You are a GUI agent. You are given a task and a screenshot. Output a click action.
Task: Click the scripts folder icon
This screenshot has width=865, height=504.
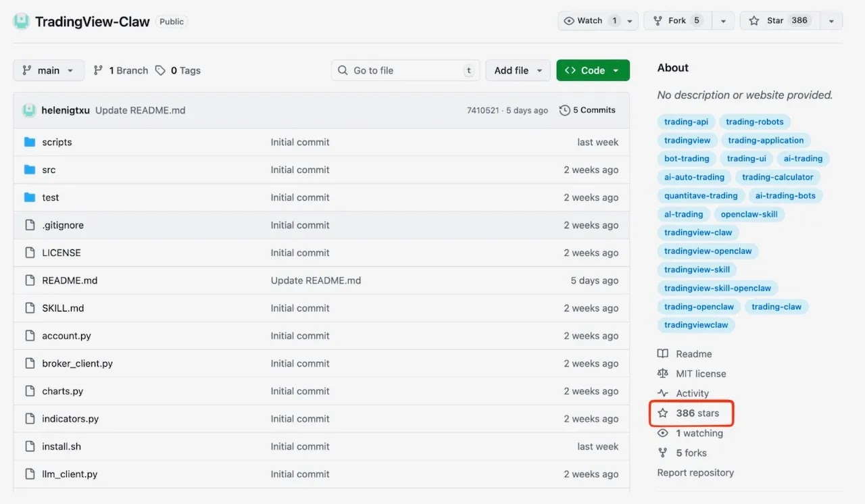[30, 142]
